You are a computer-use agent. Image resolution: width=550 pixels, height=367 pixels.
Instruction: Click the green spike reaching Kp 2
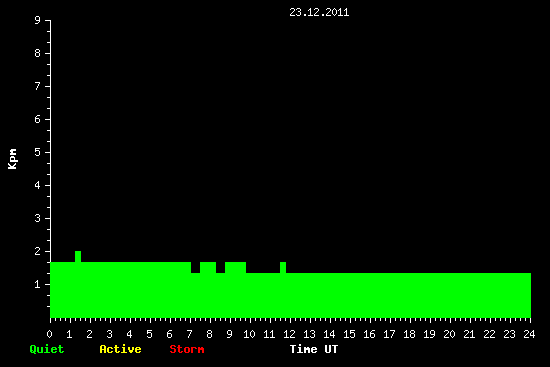(x=78, y=256)
